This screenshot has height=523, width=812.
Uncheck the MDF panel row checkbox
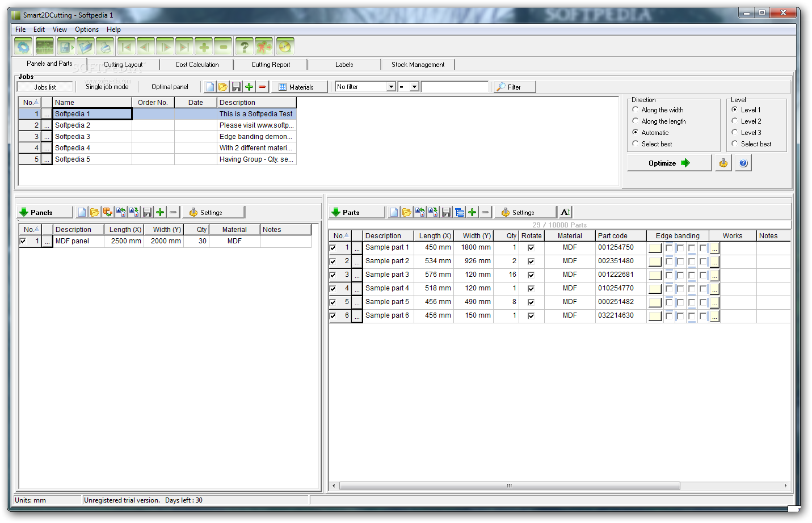click(x=23, y=241)
